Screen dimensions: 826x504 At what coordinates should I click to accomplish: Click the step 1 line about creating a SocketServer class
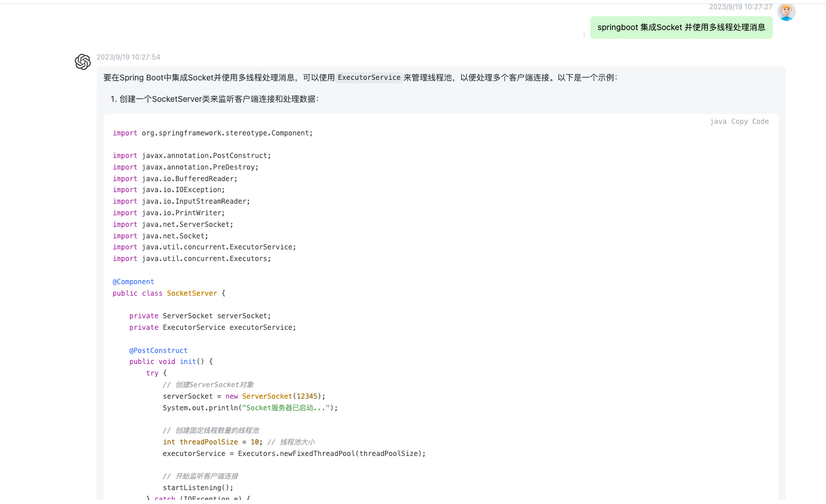[215, 99]
